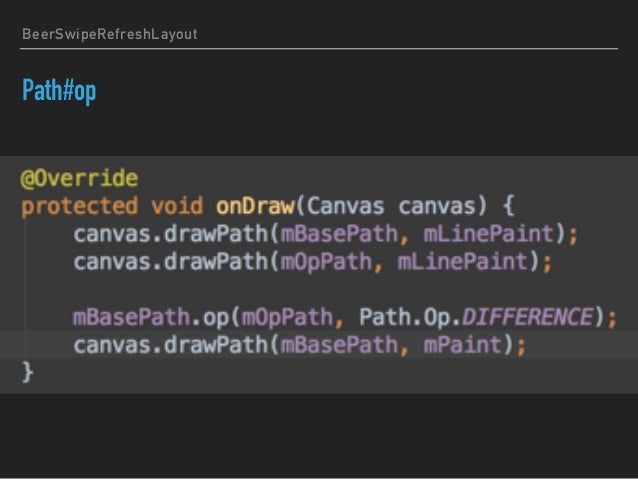Click the Path#op slide title
638x479 pixels.
click(59, 90)
